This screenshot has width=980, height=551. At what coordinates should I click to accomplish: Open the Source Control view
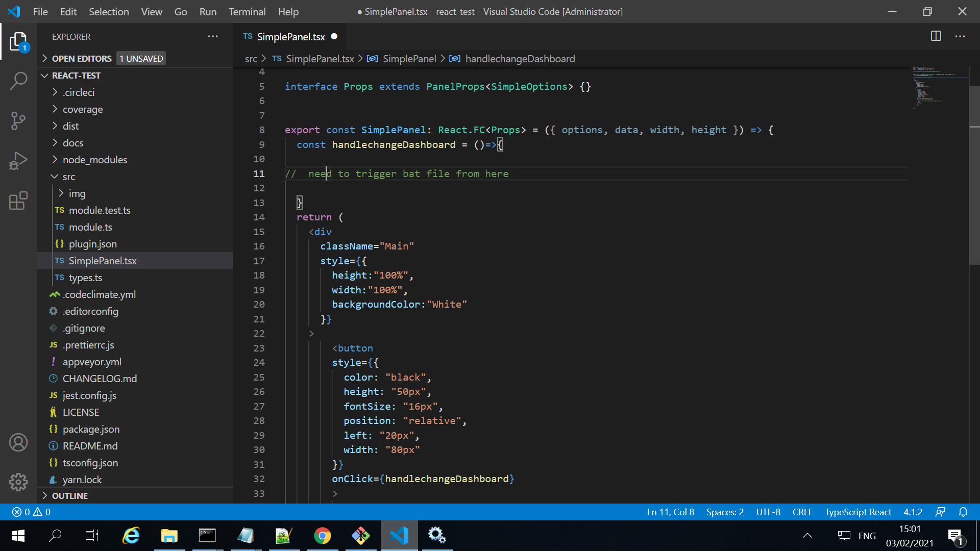click(18, 121)
